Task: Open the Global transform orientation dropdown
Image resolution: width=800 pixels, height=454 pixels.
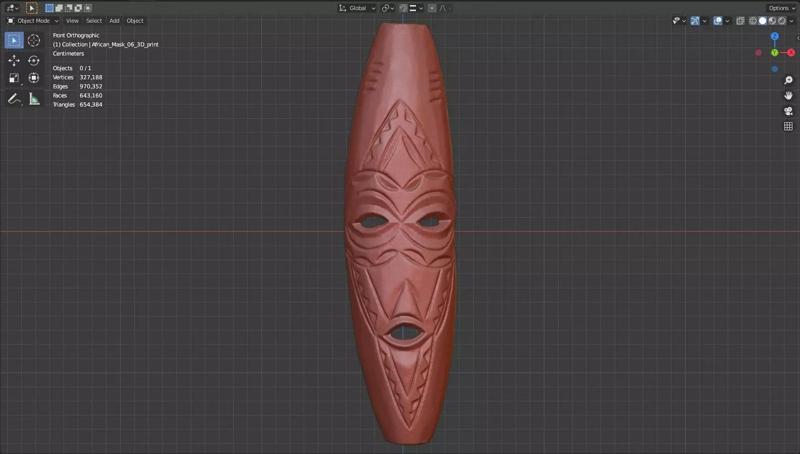Action: [x=357, y=8]
